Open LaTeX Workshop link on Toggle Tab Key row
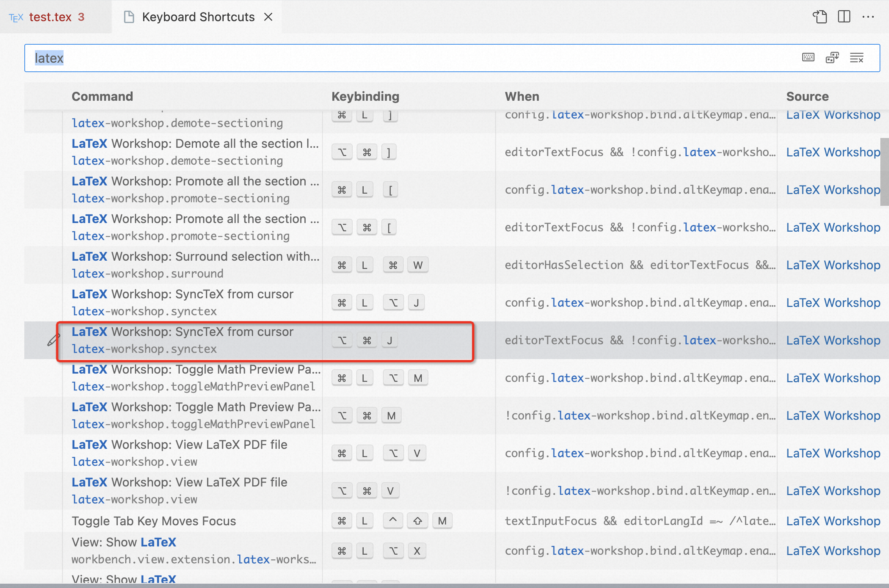Screen dimensions: 889x588 pyautogui.click(x=833, y=521)
